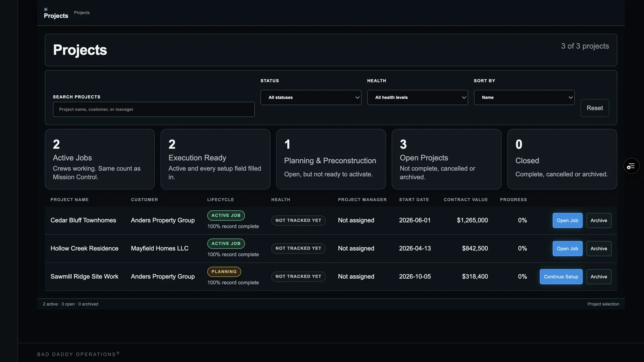Click the Active Job badge for Cedar Bluff
Image resolution: width=644 pixels, height=362 pixels.
point(226,216)
